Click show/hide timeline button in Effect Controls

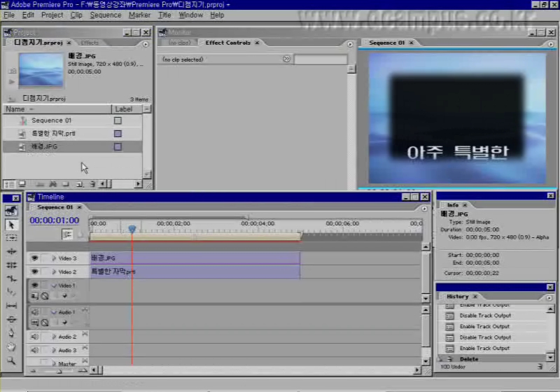coord(286,59)
